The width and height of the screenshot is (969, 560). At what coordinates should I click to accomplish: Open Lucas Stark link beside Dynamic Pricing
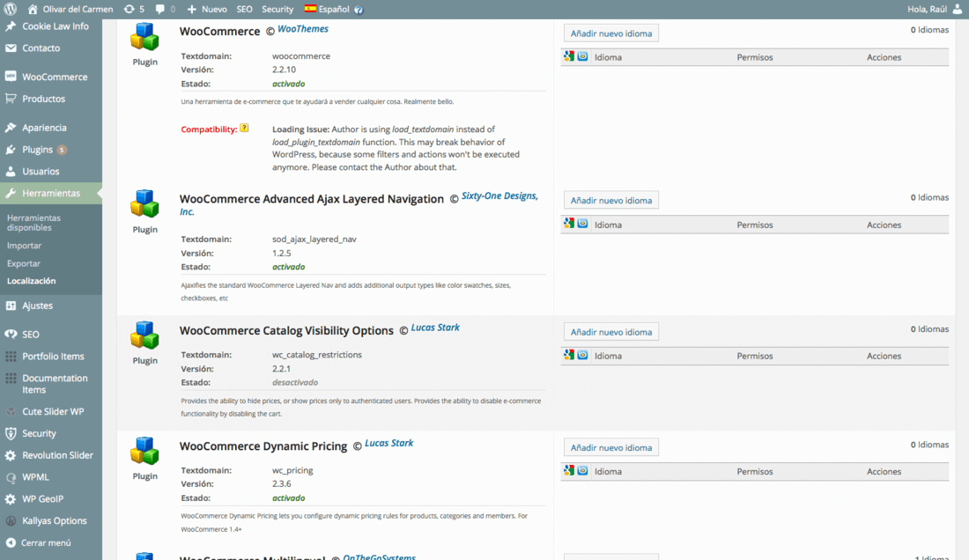coord(388,443)
